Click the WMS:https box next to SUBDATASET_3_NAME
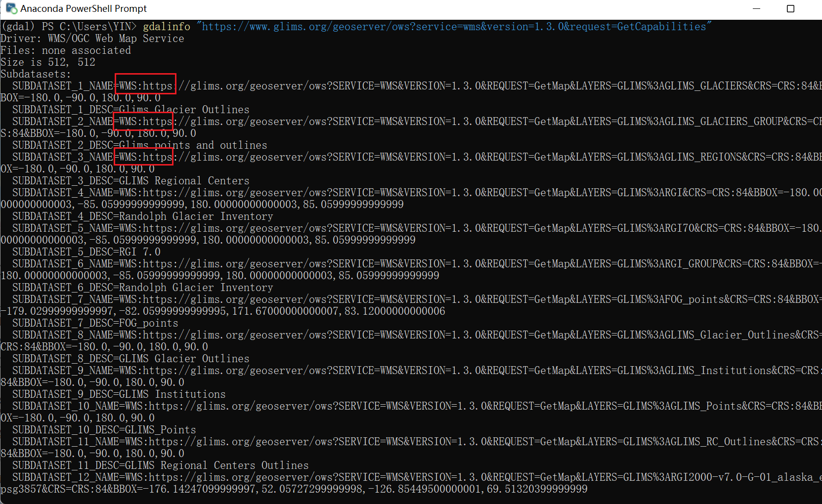This screenshot has width=822, height=504. point(143,157)
